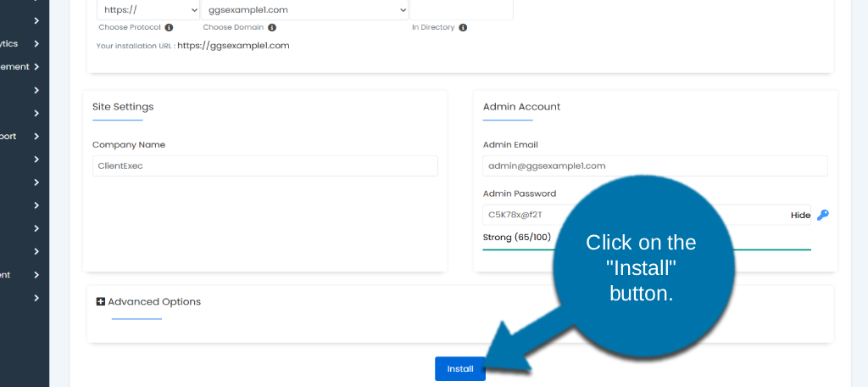Screen dimensions: 868x387
Task: Click the In Directory text field
Action: 461,9
